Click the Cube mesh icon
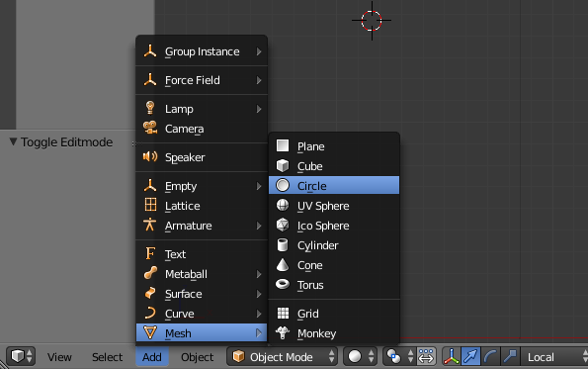Image resolution: width=588 pixels, height=369 pixels. coord(283,165)
